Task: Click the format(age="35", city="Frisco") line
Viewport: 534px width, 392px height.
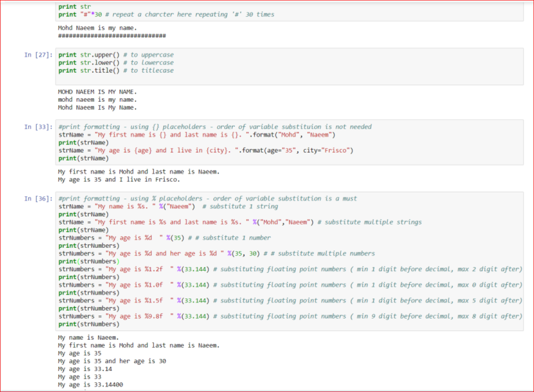Action: click(x=206, y=151)
